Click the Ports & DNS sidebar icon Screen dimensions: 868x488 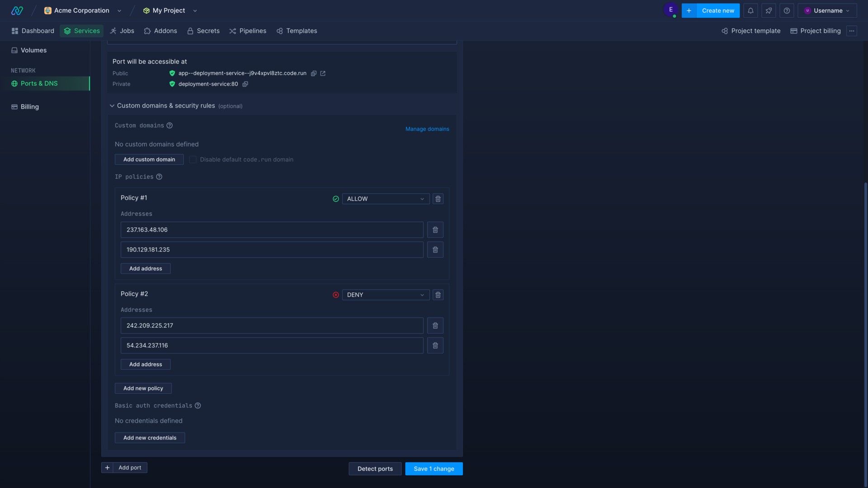[x=14, y=84]
